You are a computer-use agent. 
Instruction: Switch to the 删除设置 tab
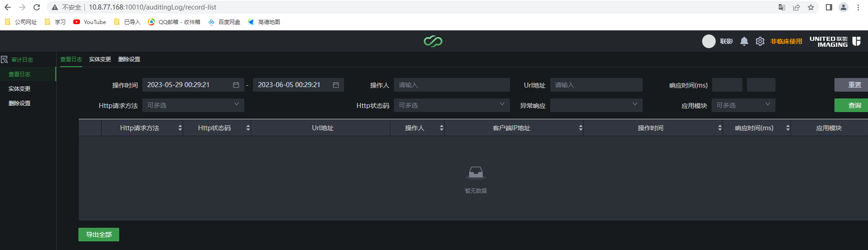(129, 59)
